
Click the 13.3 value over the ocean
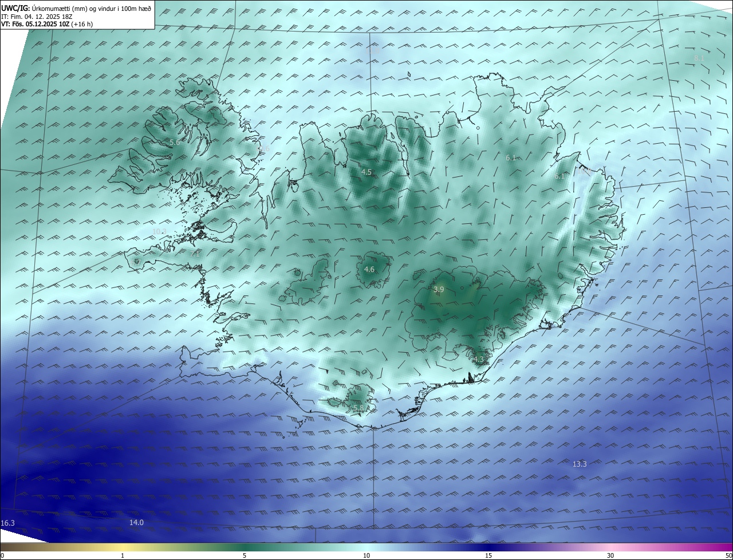click(580, 464)
